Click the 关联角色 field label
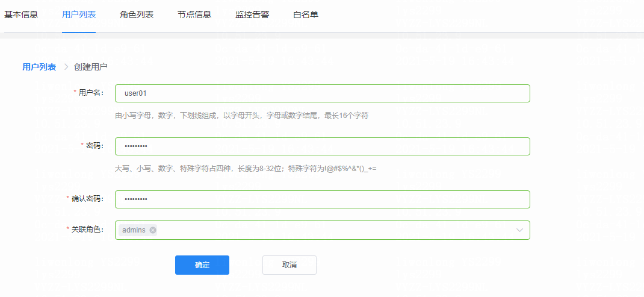 click(87, 230)
